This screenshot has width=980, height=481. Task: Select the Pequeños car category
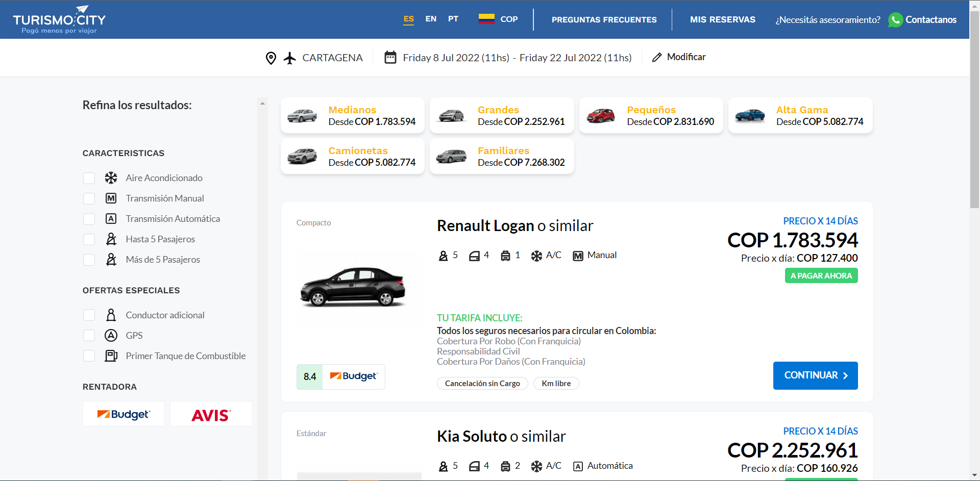click(x=651, y=116)
